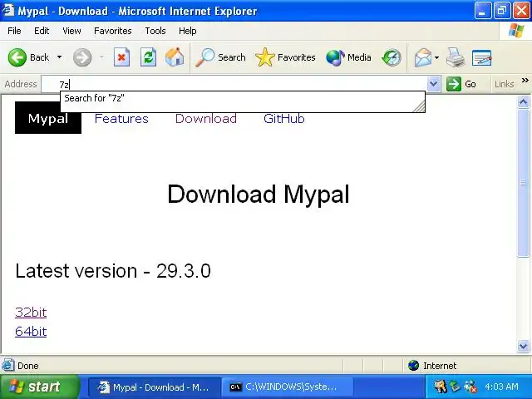Switch to the C:\WINDOWS\System command prompt taskbar button
This screenshot has height=399, width=532.
287,387
